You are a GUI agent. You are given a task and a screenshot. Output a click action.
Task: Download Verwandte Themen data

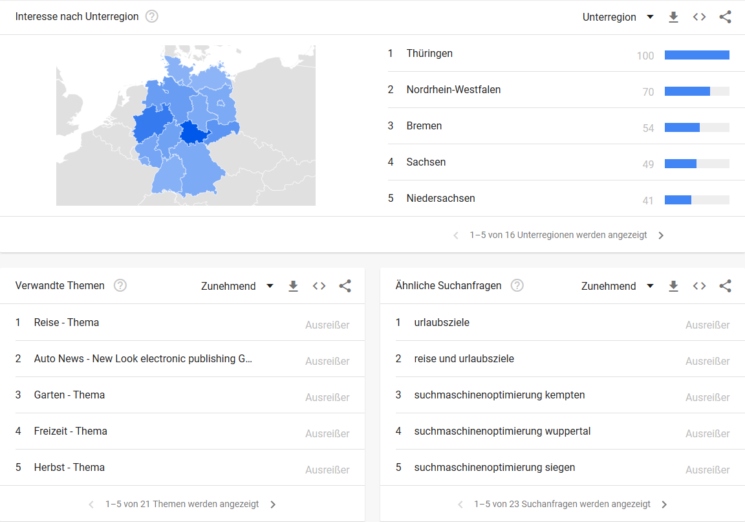[x=293, y=286]
